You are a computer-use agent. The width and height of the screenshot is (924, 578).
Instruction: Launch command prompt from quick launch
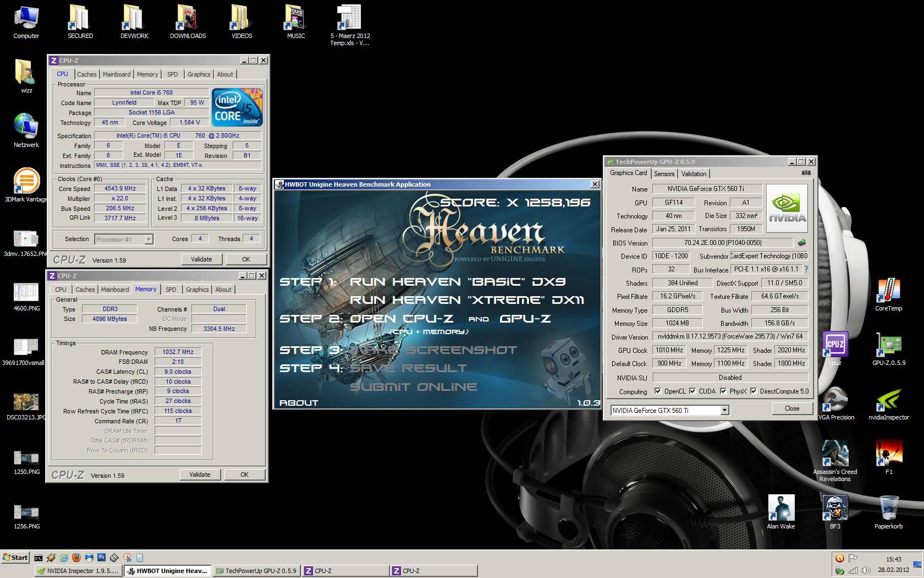(x=38, y=558)
